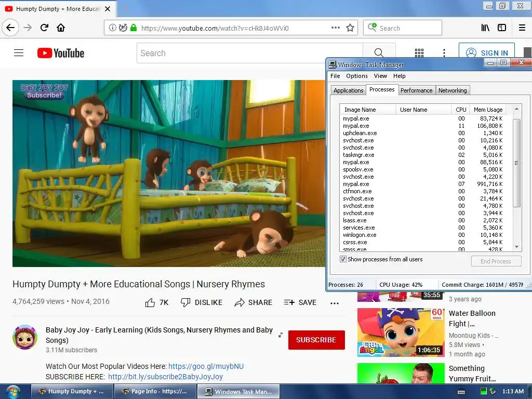This screenshot has height=399, width=532.
Task: Open the YouTube apps grid icon
Action: tap(419, 52)
